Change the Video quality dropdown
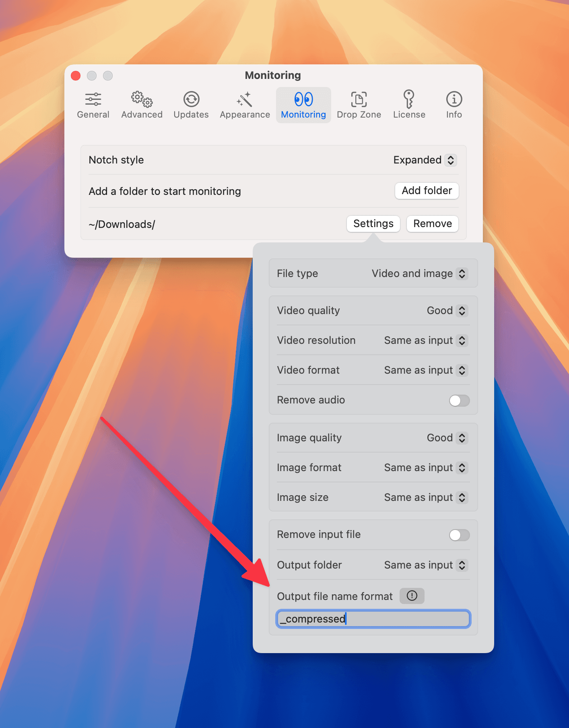This screenshot has width=569, height=728. [x=447, y=311]
